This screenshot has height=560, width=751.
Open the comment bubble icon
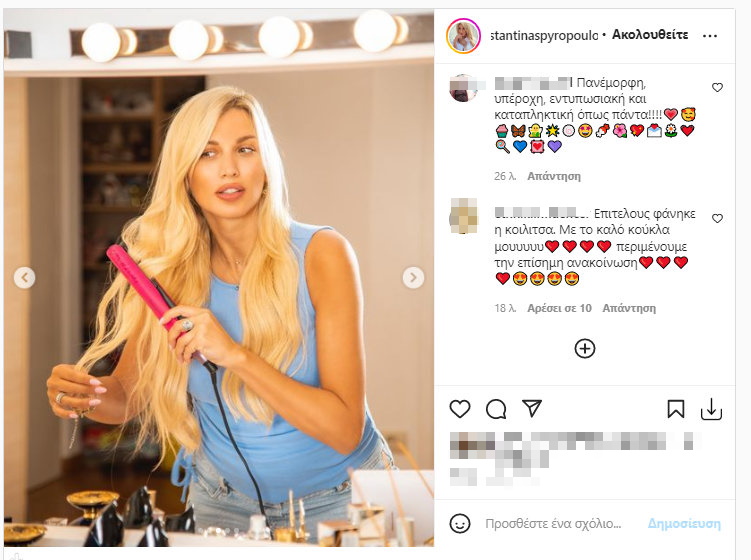coord(496,409)
